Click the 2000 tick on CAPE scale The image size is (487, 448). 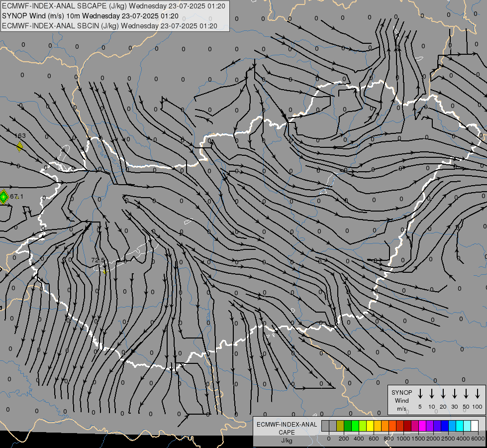pos(433,439)
